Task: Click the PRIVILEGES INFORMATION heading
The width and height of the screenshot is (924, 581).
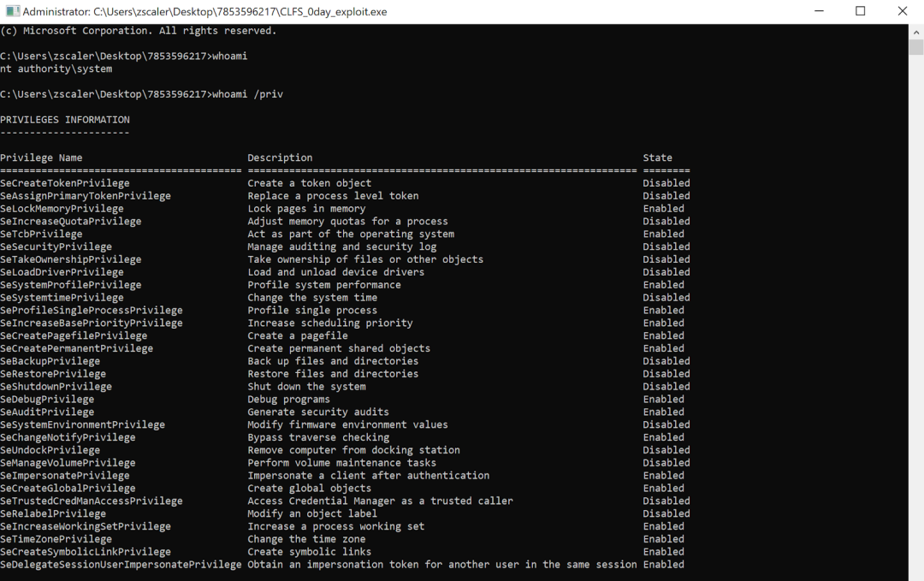Action: (x=65, y=120)
